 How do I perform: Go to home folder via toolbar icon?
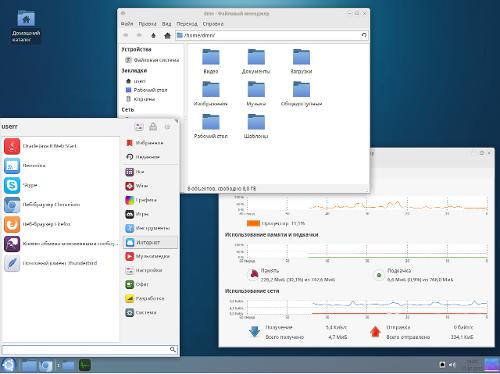167,35
